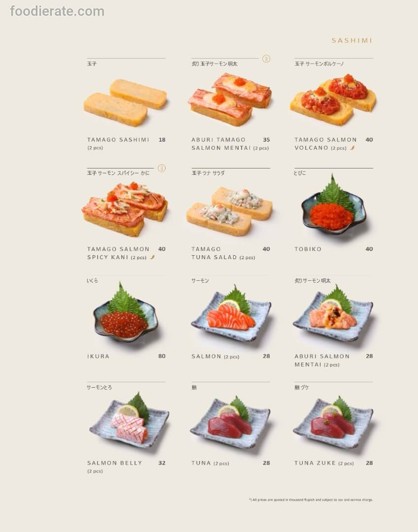The height and width of the screenshot is (532, 418).
Task: Click the Salmon sashimi plate photo
Action: (231, 314)
